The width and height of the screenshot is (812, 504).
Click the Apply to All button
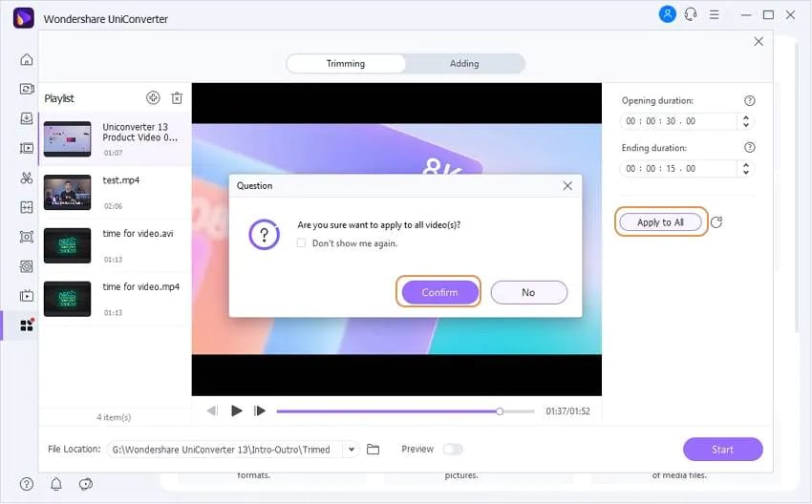tap(661, 222)
